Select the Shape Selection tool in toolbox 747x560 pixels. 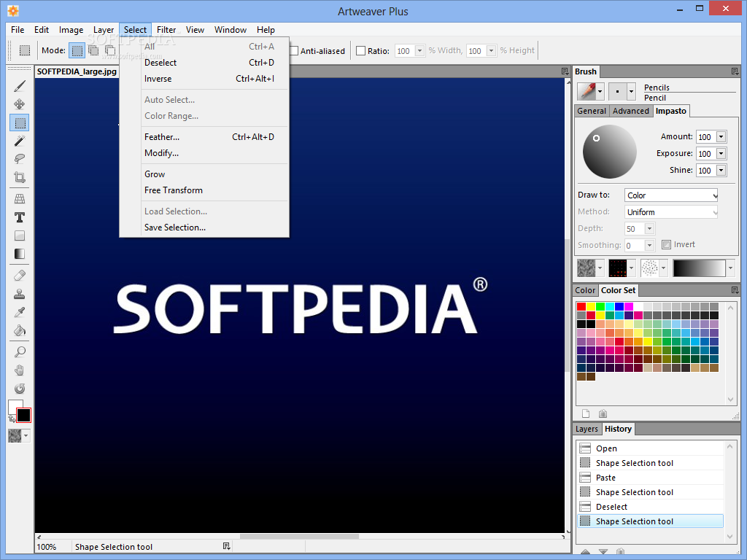20,122
